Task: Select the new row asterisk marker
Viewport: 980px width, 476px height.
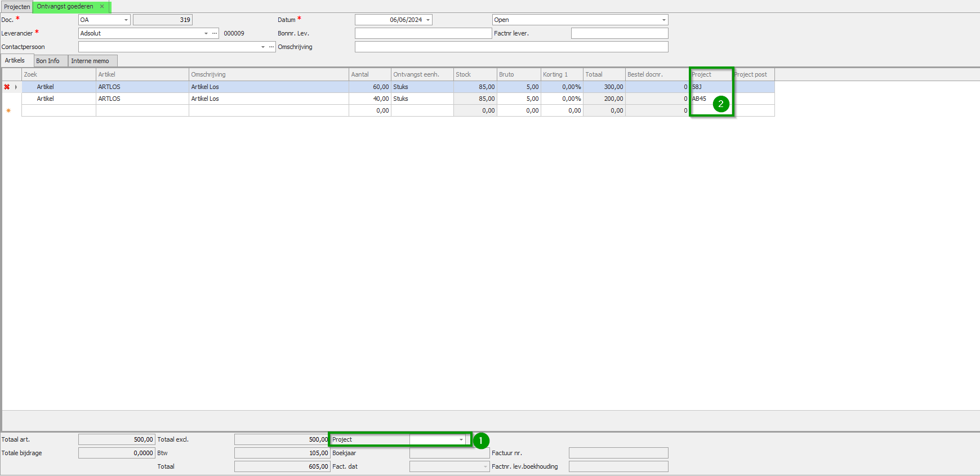Action: (x=8, y=110)
